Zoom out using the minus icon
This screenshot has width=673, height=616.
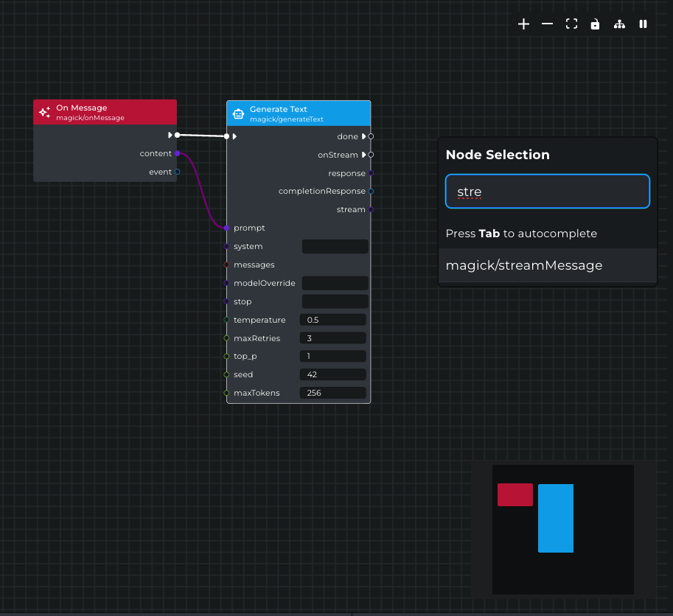(547, 24)
